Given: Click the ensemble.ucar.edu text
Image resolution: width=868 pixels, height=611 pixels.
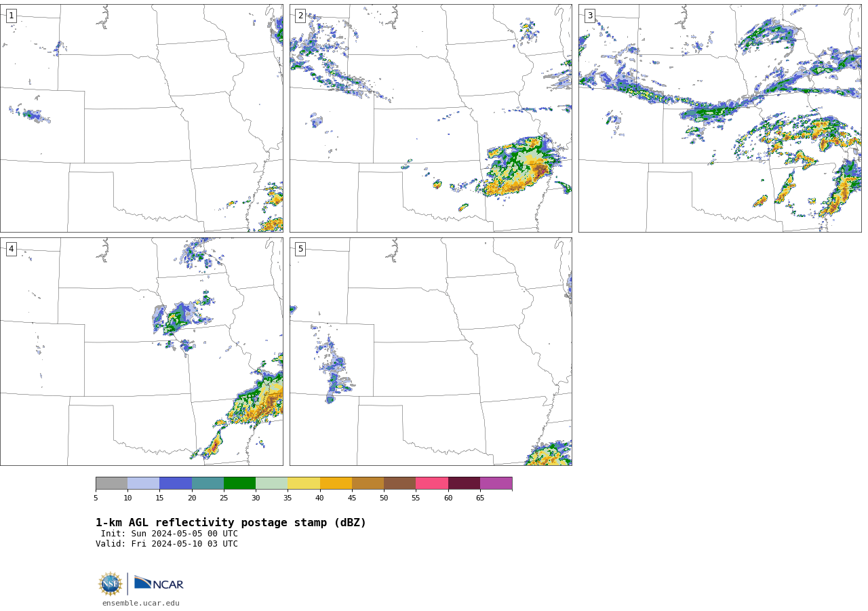Looking at the screenshot, I should click(141, 603).
